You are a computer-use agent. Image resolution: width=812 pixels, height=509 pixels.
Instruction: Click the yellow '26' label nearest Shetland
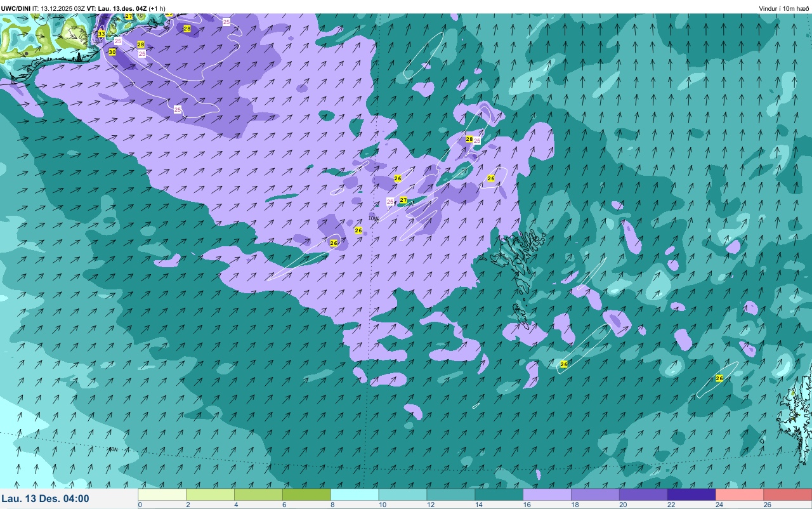[x=719, y=378]
